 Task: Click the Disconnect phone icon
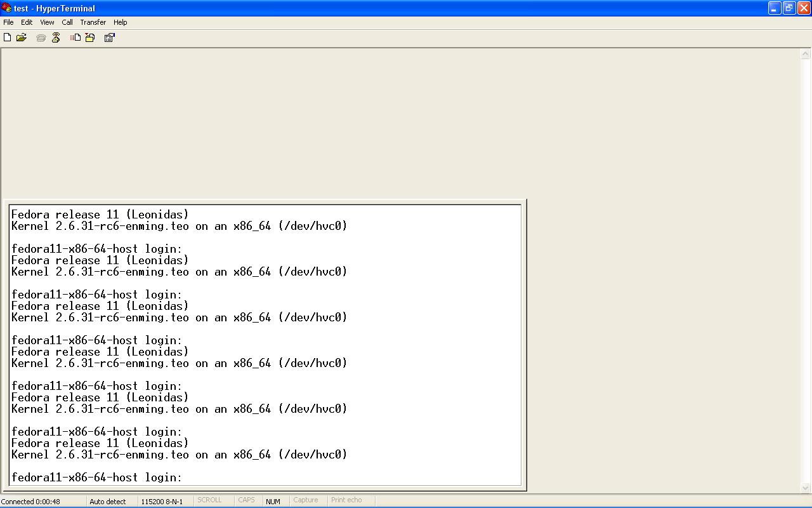[x=56, y=37]
